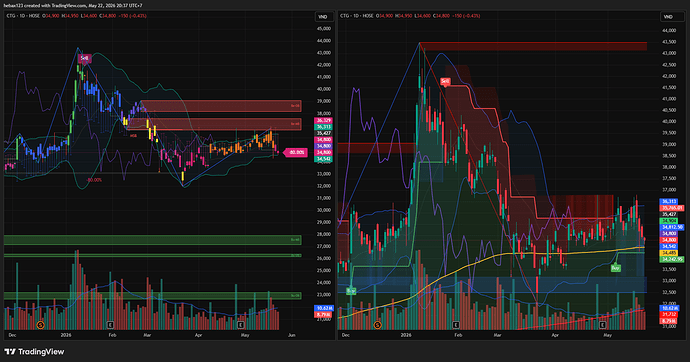Click the pink 60.00% arrow label

(295, 152)
